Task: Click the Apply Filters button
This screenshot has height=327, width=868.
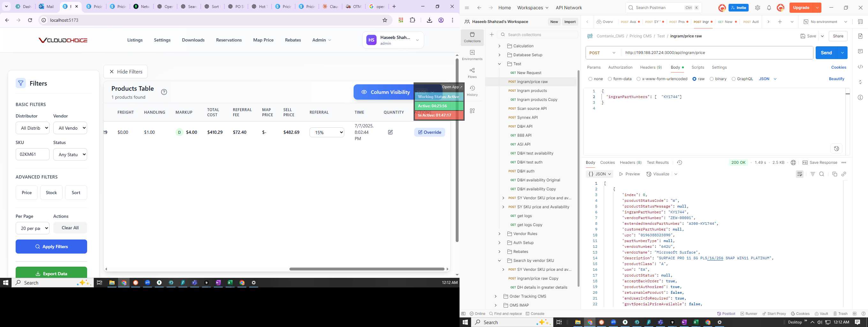Action: tap(51, 247)
